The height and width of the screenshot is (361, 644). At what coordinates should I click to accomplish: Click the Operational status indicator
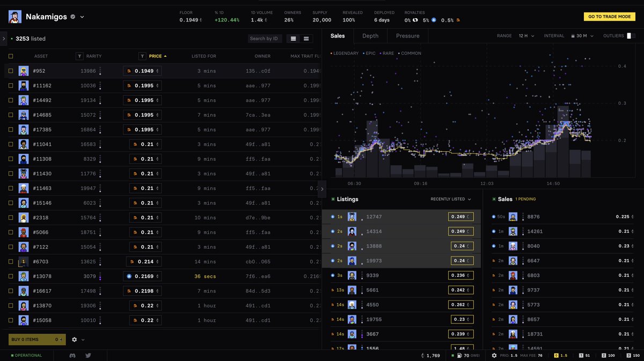tap(26, 355)
